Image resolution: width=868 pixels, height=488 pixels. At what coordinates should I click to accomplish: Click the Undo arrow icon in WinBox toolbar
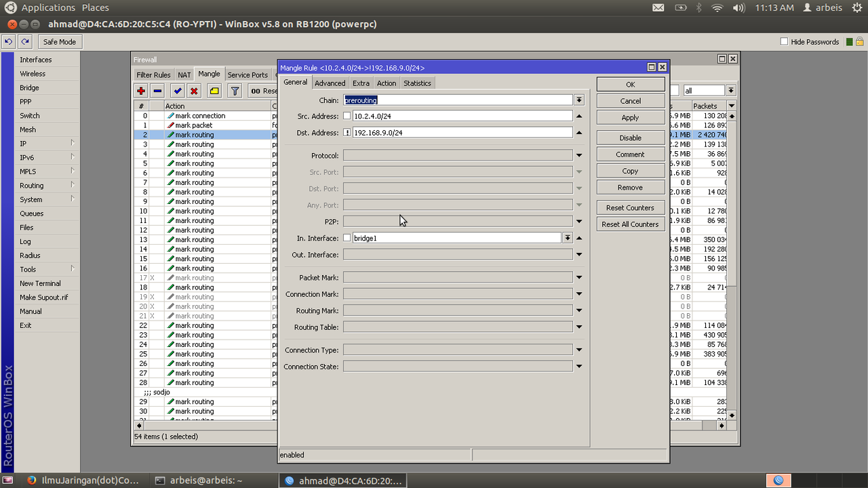tap(9, 42)
